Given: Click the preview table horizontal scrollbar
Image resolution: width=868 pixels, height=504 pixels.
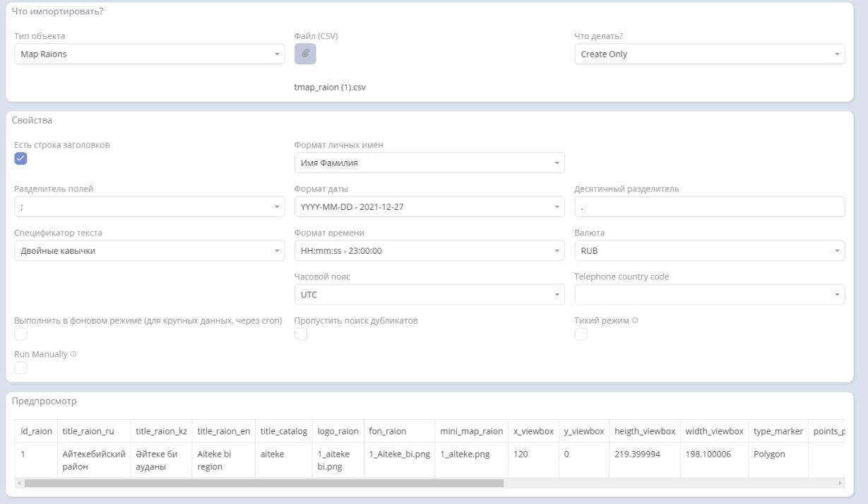Looking at the screenshot, I should [263, 483].
